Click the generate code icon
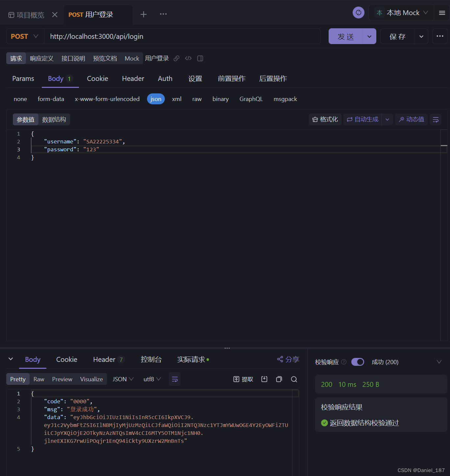Viewport: 450px width, 476px height. (188, 58)
